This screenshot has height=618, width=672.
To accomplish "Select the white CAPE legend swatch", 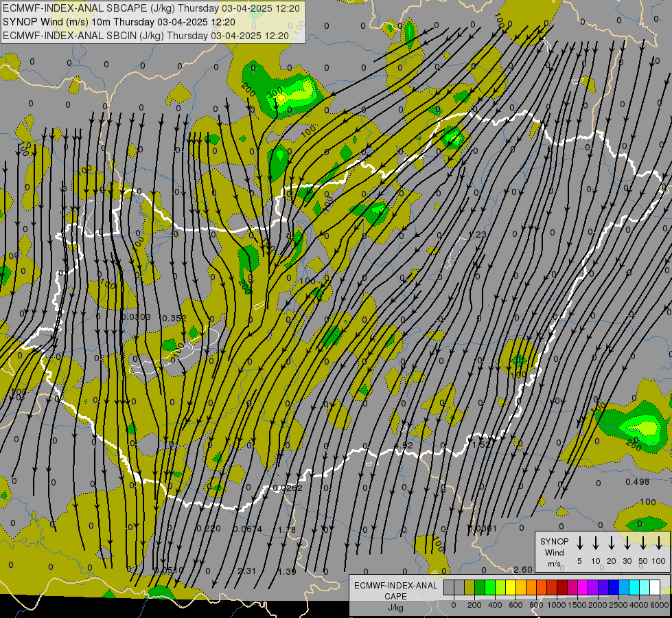I will [654, 588].
